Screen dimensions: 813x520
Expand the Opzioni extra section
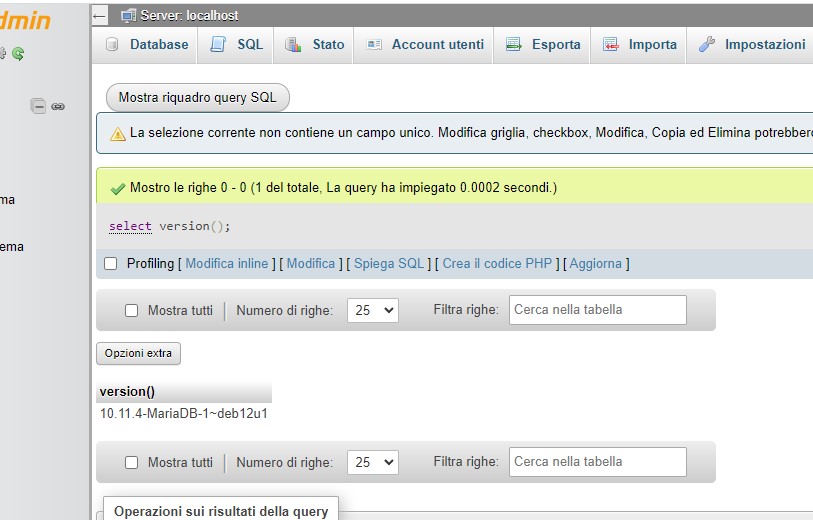pyautogui.click(x=139, y=353)
